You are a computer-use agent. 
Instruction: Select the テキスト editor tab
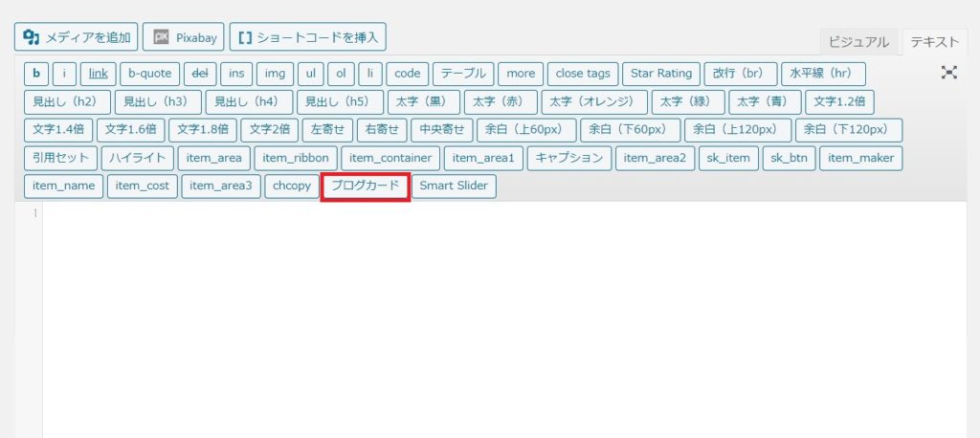pos(935,41)
